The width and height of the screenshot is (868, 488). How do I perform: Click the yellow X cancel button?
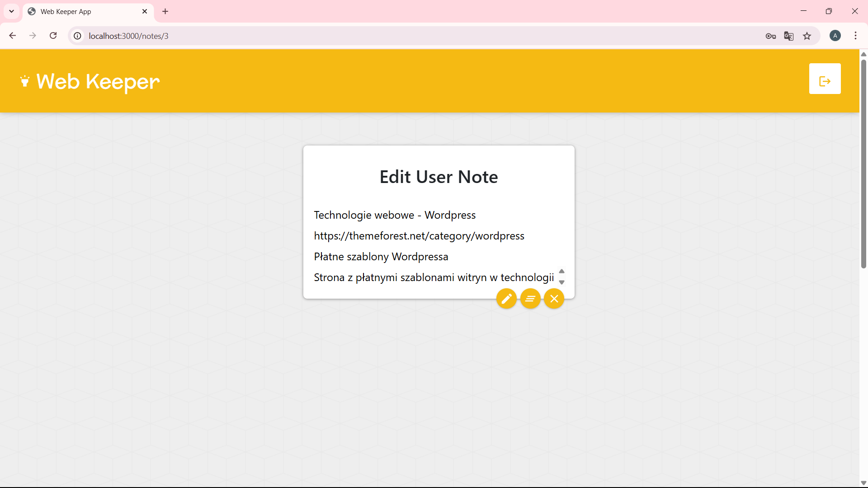[x=554, y=299]
